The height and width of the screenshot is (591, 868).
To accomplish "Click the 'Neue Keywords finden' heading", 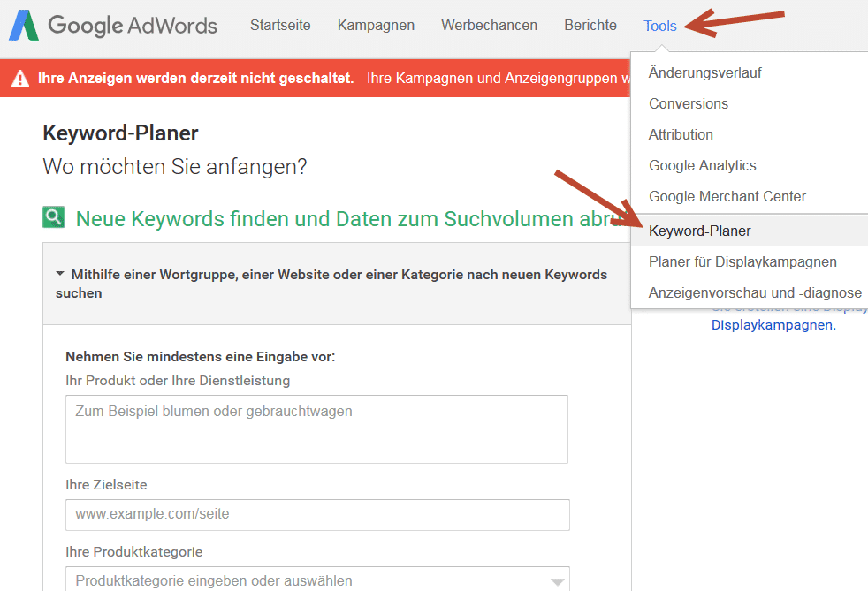I will [x=352, y=219].
